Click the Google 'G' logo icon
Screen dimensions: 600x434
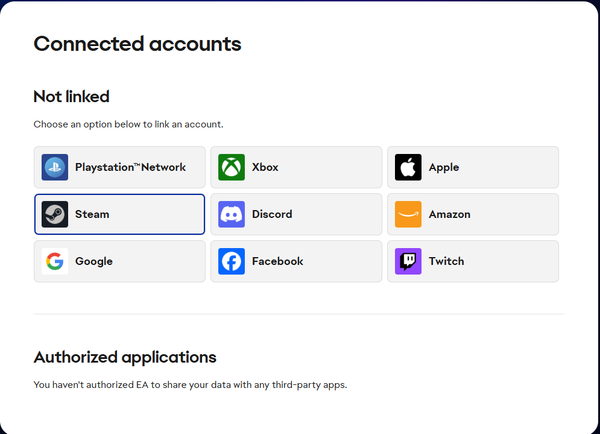pos(55,261)
